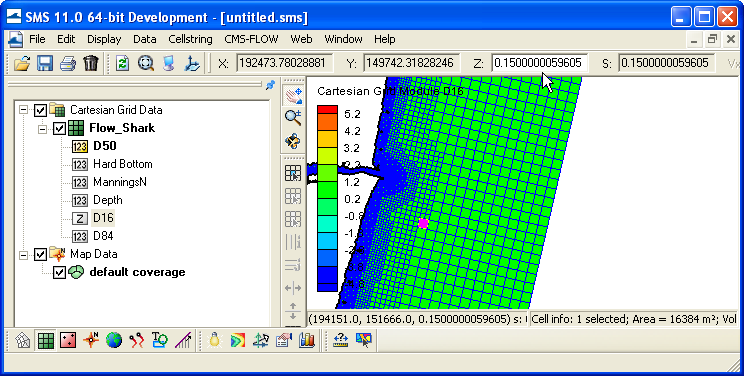Click the trash can Delete icon

click(x=91, y=63)
